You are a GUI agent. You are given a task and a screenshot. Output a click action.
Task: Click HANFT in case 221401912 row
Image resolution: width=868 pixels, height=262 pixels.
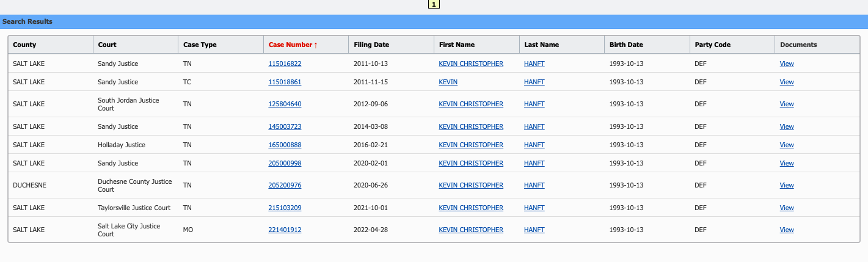point(534,230)
